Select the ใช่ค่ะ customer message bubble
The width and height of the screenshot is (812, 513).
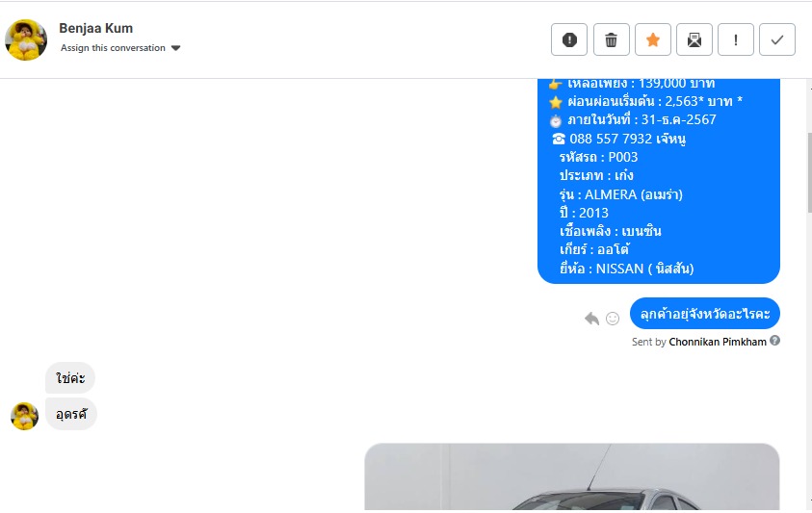[x=70, y=378]
